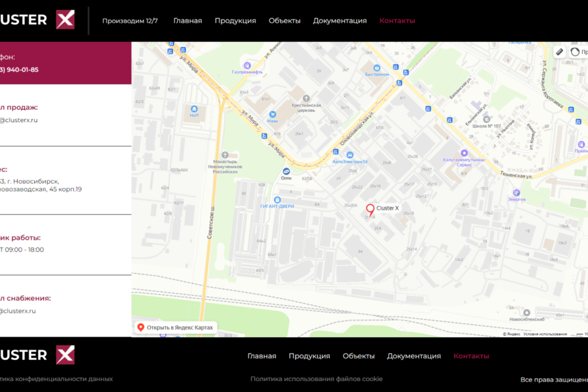
Task: Open the cookie usage policy link
Action: click(x=316, y=379)
